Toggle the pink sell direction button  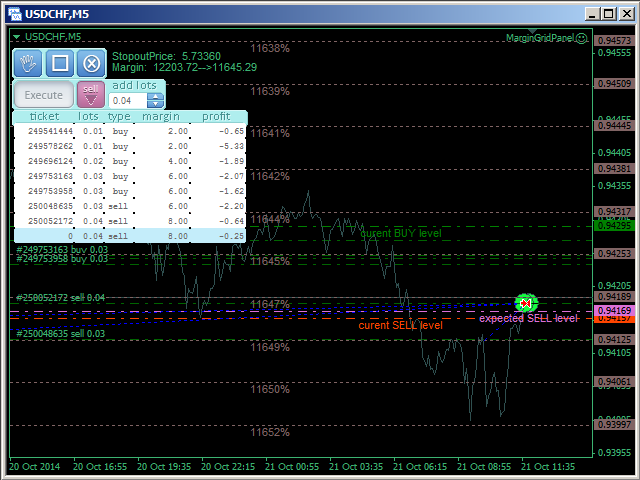pos(91,95)
